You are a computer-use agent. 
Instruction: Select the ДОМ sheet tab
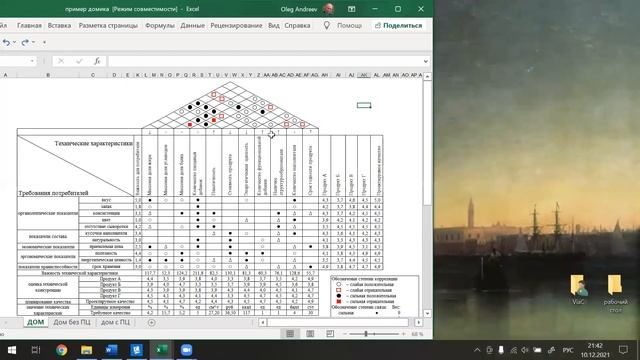pyautogui.click(x=36, y=322)
